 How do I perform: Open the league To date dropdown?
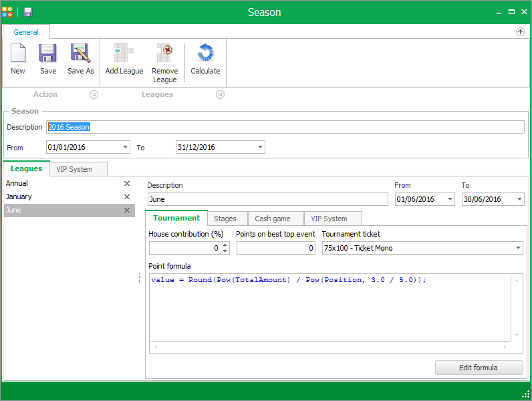tap(519, 199)
